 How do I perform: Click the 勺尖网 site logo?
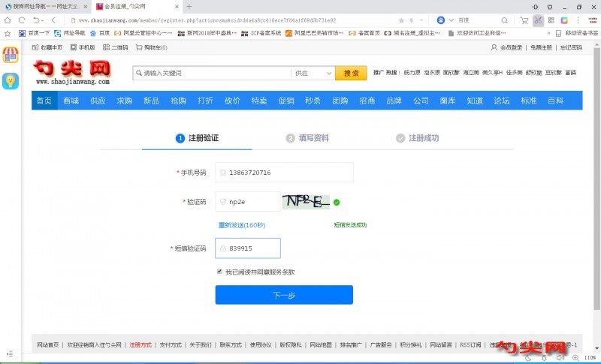[x=72, y=71]
